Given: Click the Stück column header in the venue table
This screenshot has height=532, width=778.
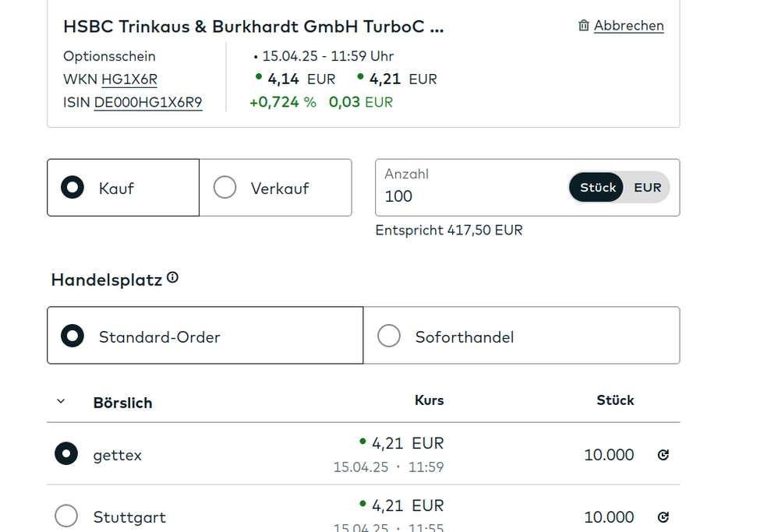Looking at the screenshot, I should [x=615, y=400].
